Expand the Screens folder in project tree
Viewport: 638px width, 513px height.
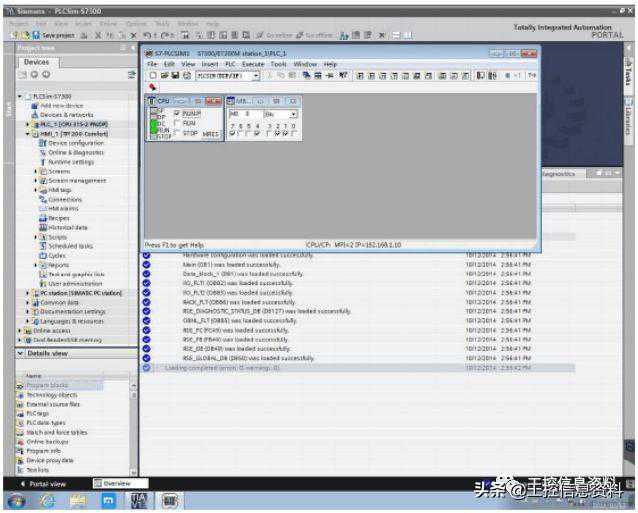point(35,171)
